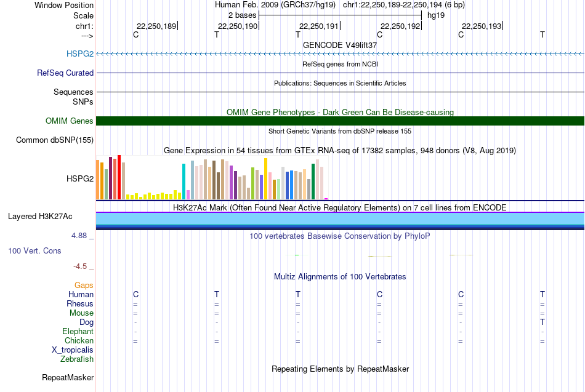Viewport: 585px width, 392px height.
Task: Click the GTEx Gene Expression track title
Action: pos(340,151)
